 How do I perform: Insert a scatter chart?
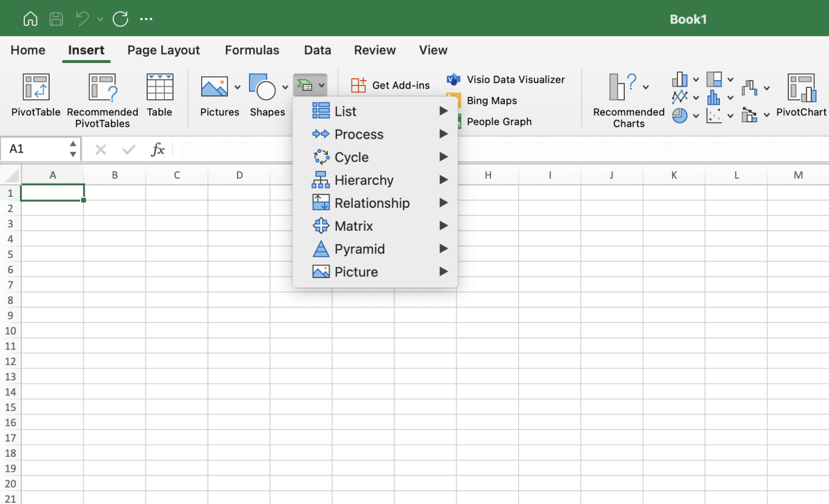pyautogui.click(x=715, y=115)
